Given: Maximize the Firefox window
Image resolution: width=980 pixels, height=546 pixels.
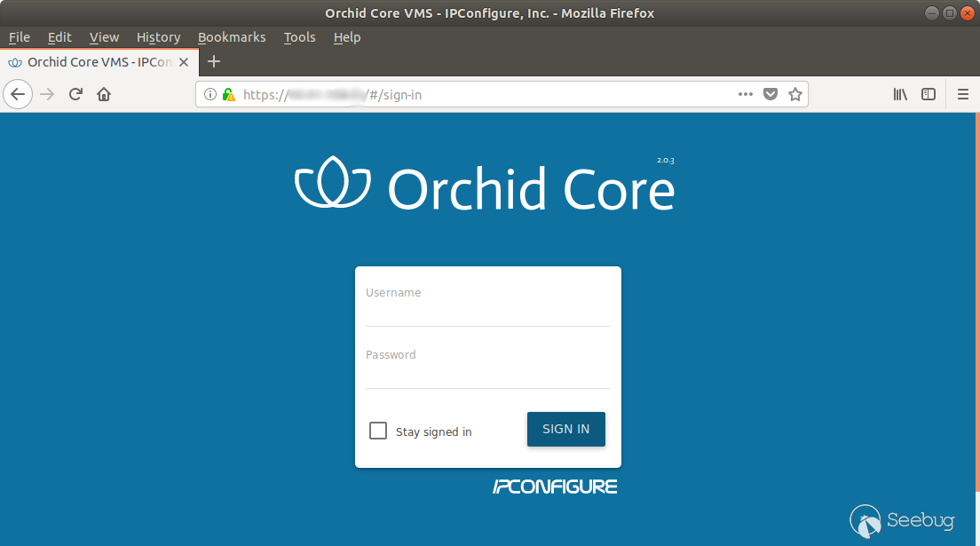Looking at the screenshot, I should click(x=950, y=13).
